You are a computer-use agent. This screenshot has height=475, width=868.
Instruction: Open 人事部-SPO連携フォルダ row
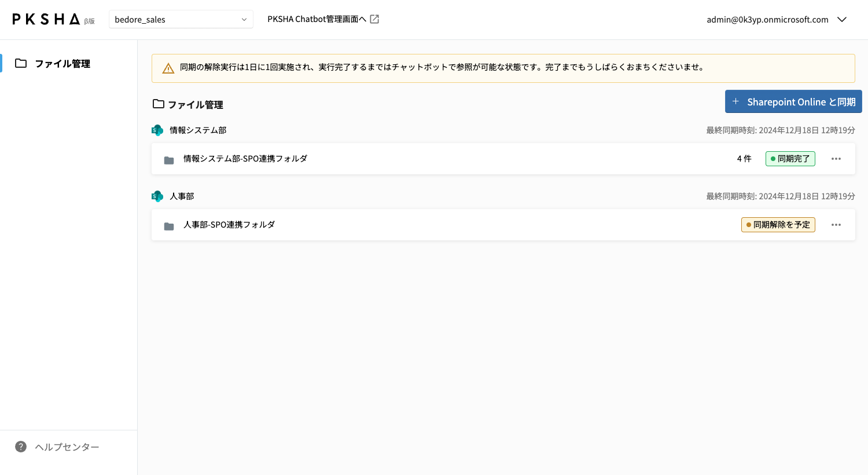click(x=503, y=225)
